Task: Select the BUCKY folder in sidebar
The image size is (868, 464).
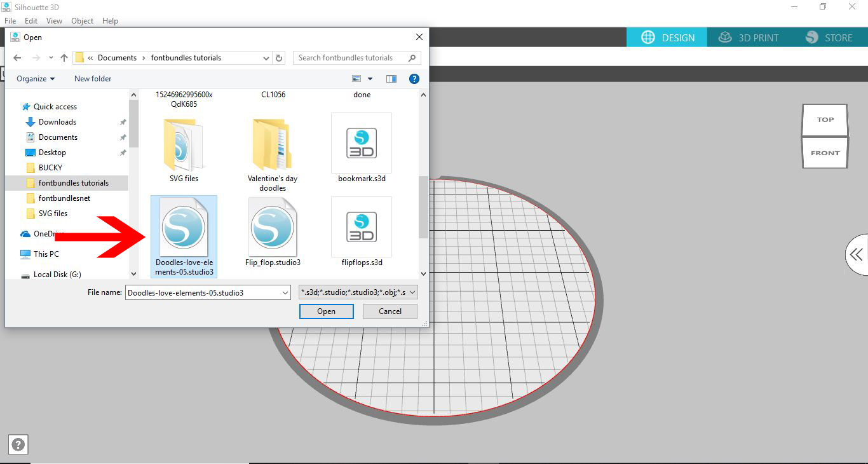Action: point(44,168)
